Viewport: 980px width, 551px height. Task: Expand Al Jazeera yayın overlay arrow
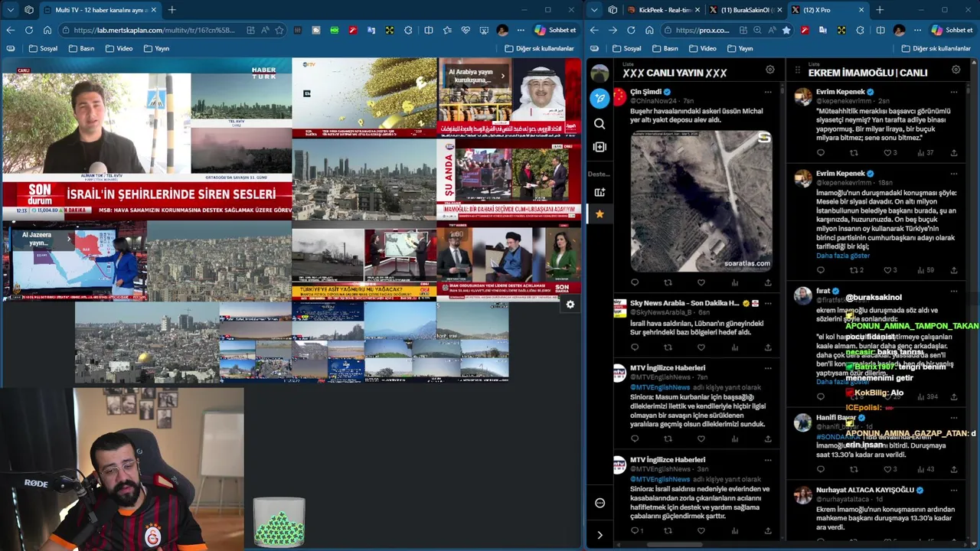coord(69,239)
